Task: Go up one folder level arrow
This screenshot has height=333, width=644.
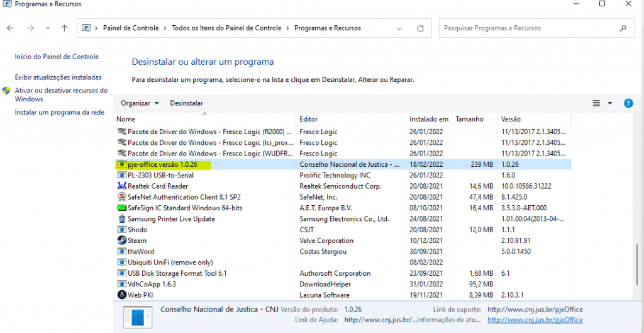Action: pos(64,28)
